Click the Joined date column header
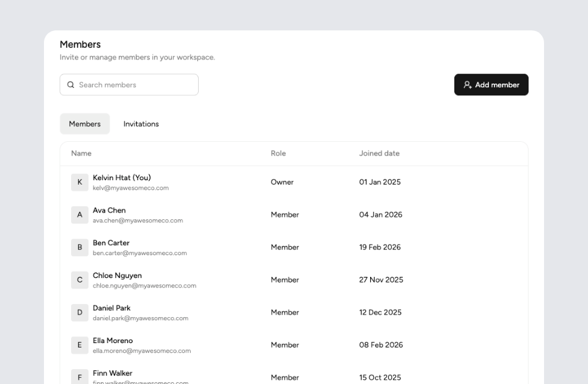 [x=379, y=153]
